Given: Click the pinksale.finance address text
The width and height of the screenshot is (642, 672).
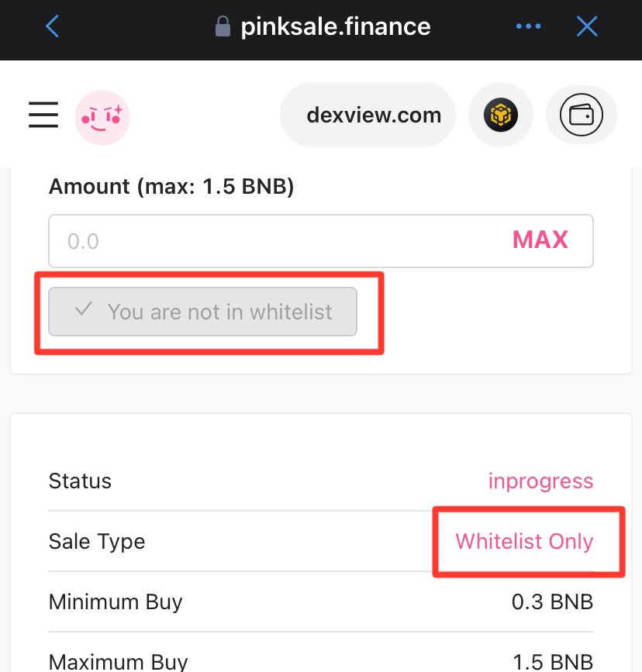Looking at the screenshot, I should pos(336,28).
